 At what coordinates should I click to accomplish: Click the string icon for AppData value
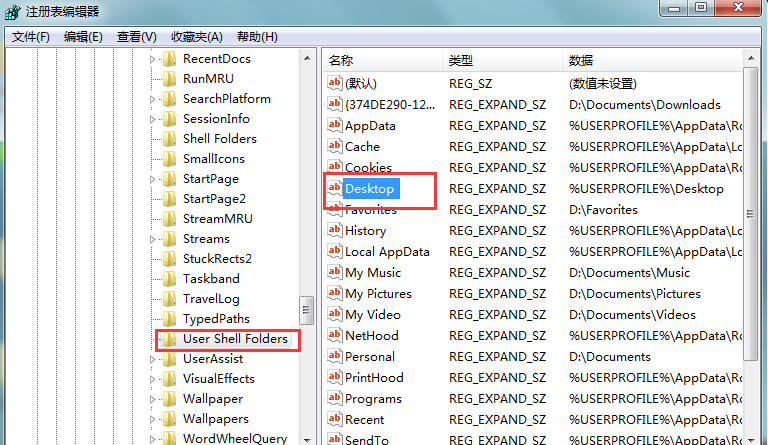[x=335, y=125]
